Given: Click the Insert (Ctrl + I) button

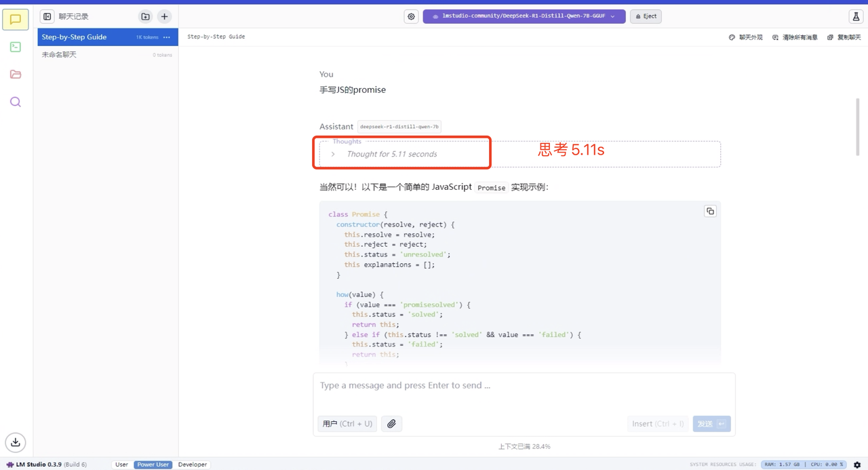Looking at the screenshot, I should click(658, 424).
